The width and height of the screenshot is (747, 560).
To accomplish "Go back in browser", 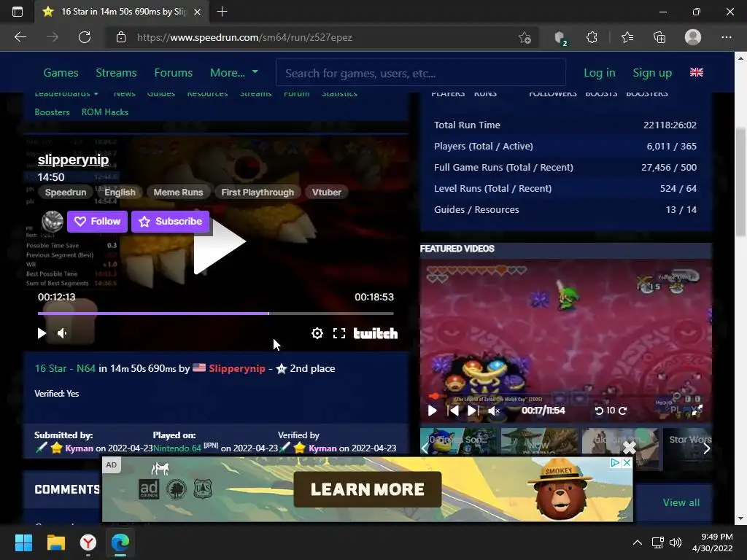I will coord(20,37).
